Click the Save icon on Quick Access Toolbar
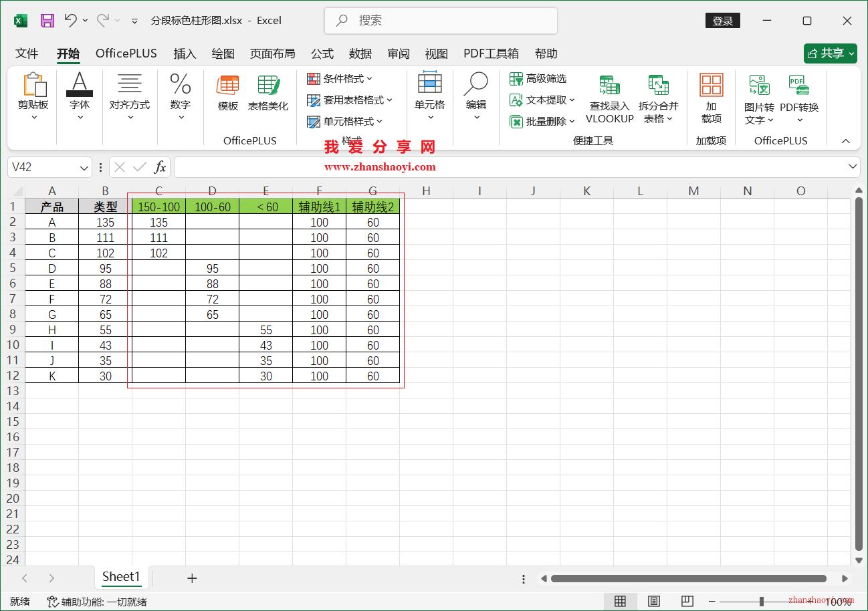 pos(47,20)
